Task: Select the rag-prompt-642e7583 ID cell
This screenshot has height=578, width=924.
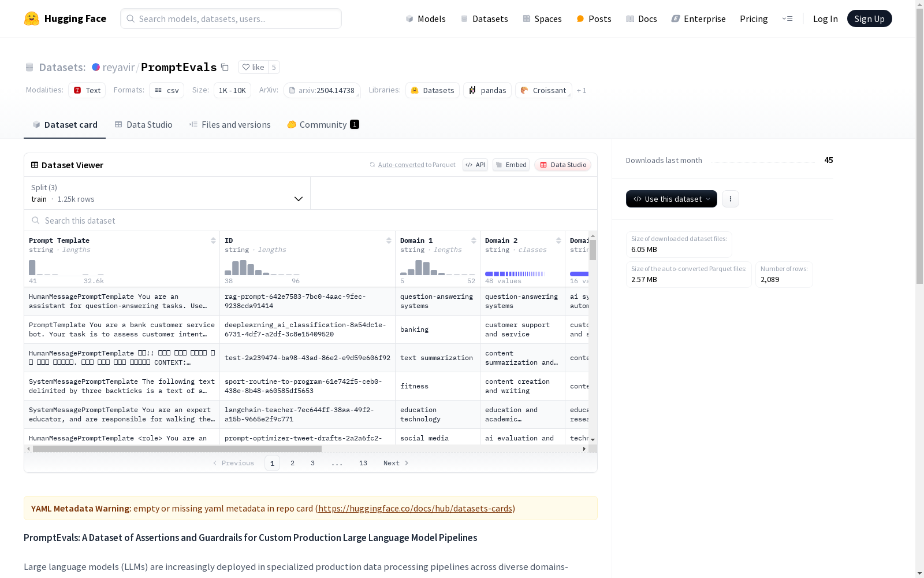Action: (307, 301)
